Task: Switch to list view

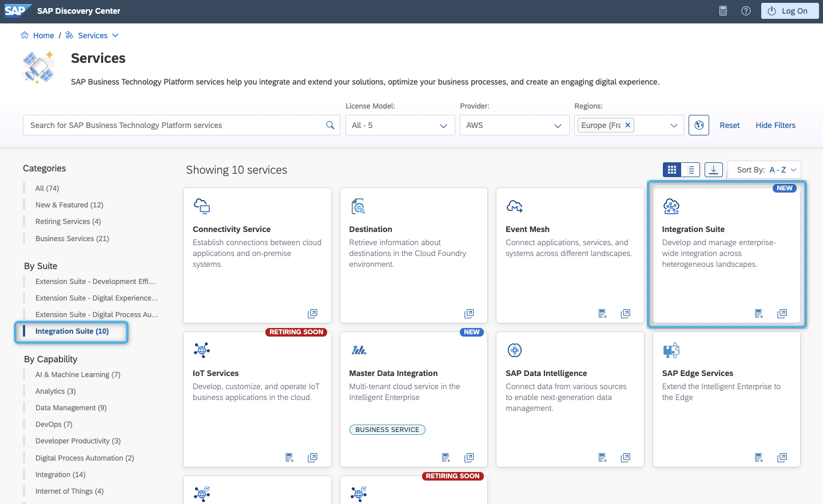Action: [691, 170]
